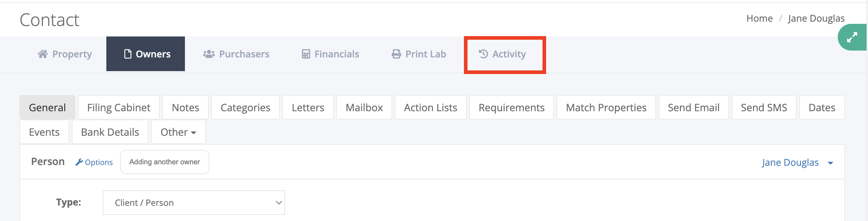Open the Action Lists tab
This screenshot has height=221, width=868.
coord(431,107)
